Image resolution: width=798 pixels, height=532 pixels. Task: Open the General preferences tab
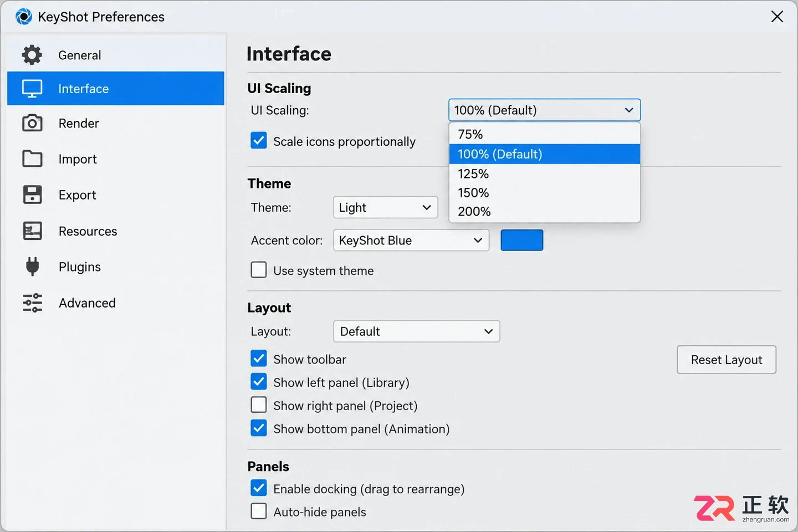coord(116,55)
